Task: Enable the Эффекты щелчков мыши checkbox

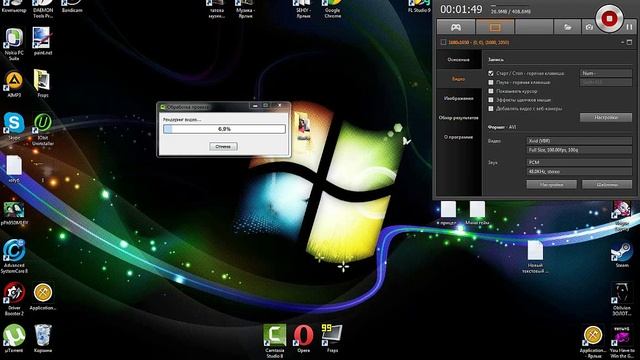Action: [x=491, y=100]
